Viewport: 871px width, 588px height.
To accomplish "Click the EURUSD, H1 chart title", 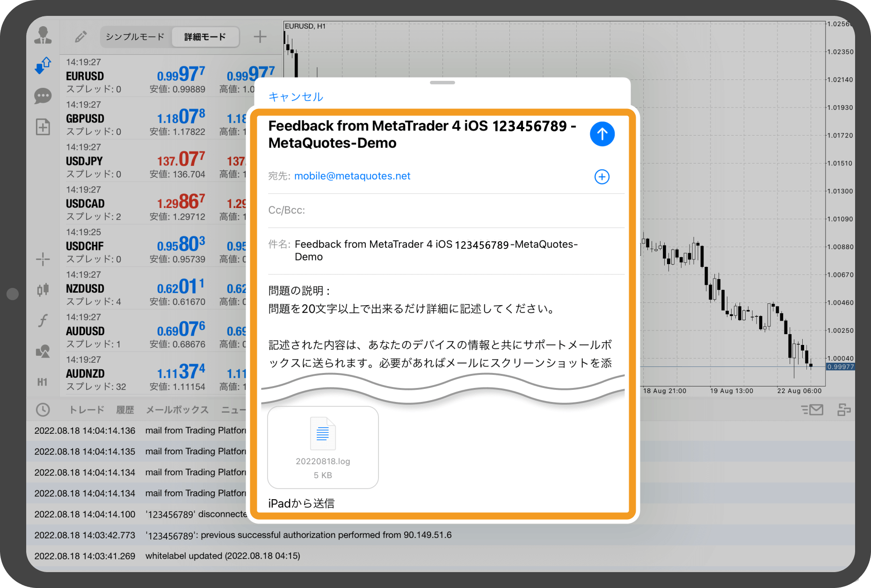I will click(305, 26).
